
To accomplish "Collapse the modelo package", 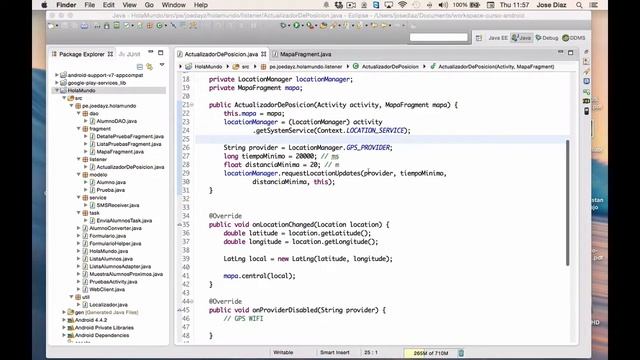I will [x=79, y=175].
